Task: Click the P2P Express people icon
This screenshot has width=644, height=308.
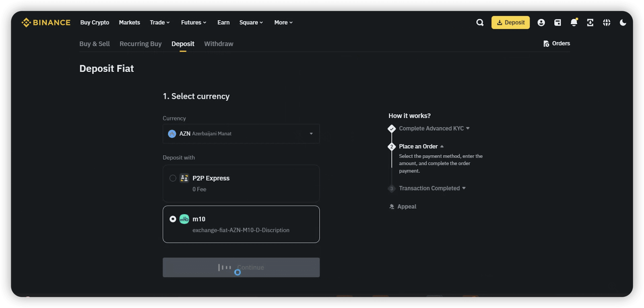Action: click(x=184, y=178)
